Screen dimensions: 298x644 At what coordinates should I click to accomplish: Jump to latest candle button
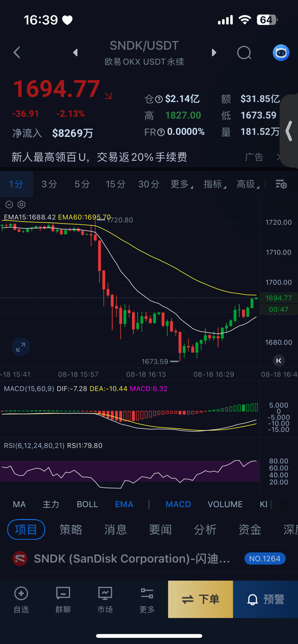(279, 360)
